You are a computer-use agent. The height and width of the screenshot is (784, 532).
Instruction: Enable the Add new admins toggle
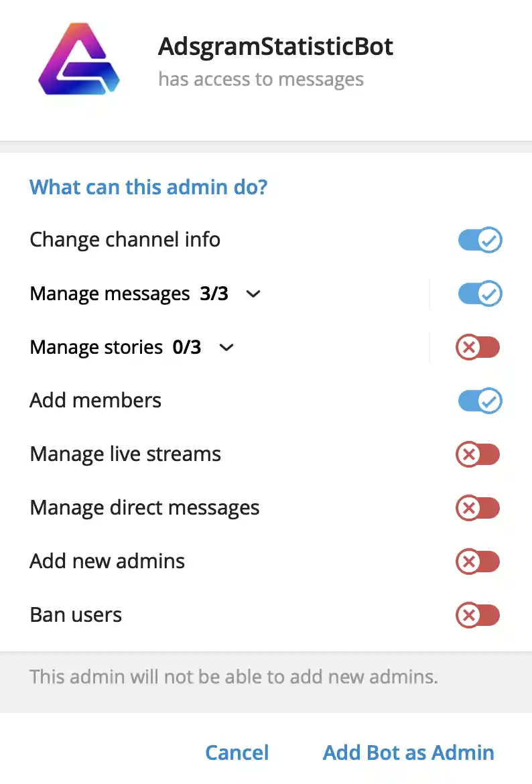point(478,562)
